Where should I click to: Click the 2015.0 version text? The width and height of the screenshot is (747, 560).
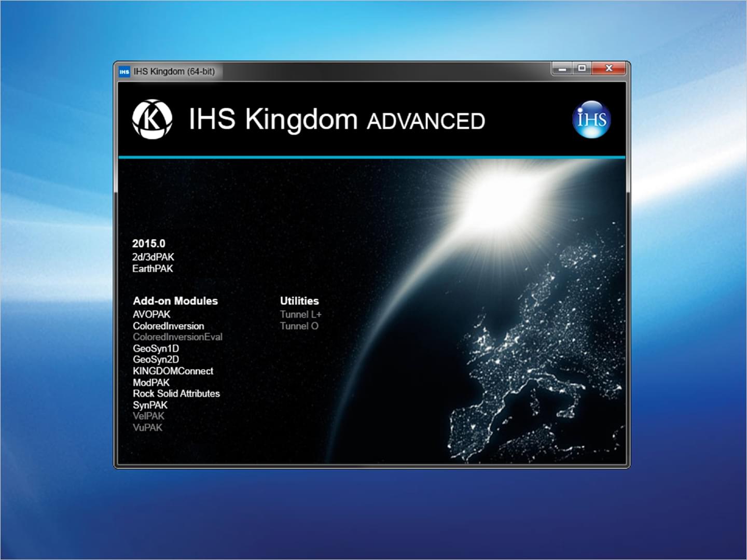(x=148, y=243)
